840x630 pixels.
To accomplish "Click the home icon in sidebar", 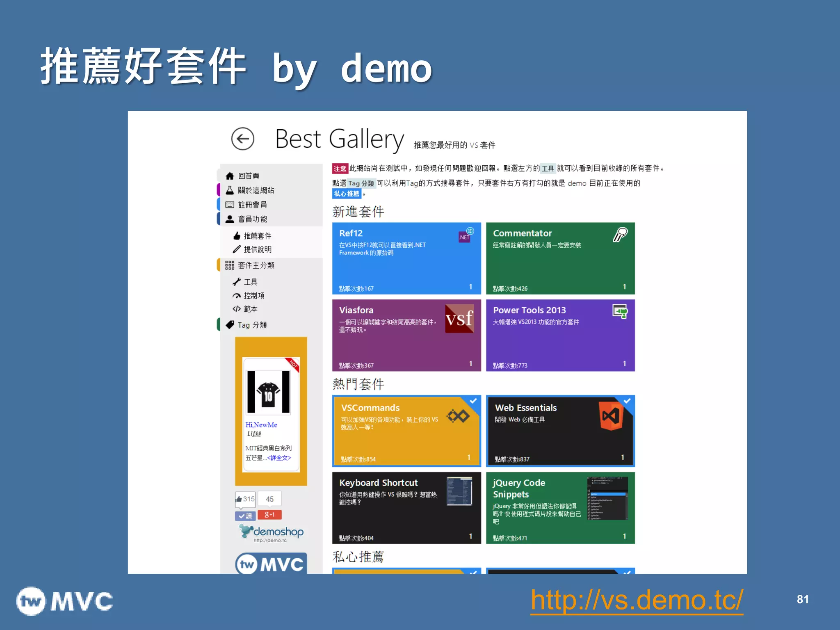I will coord(230,176).
